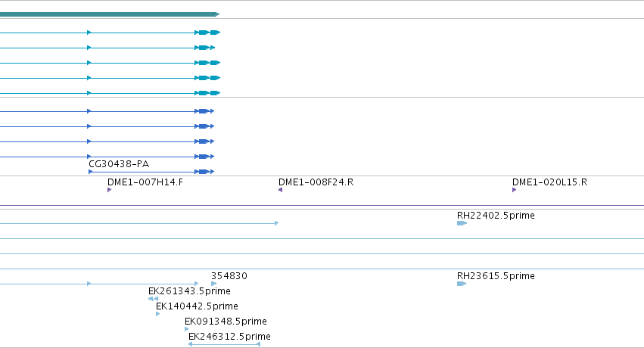Select the glyph under RH22402.5prime
The image size is (644, 348).
coord(462,223)
